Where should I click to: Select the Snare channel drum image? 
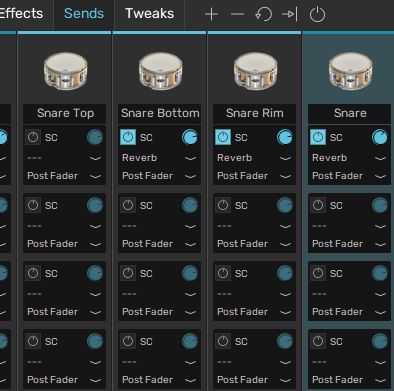tap(350, 71)
